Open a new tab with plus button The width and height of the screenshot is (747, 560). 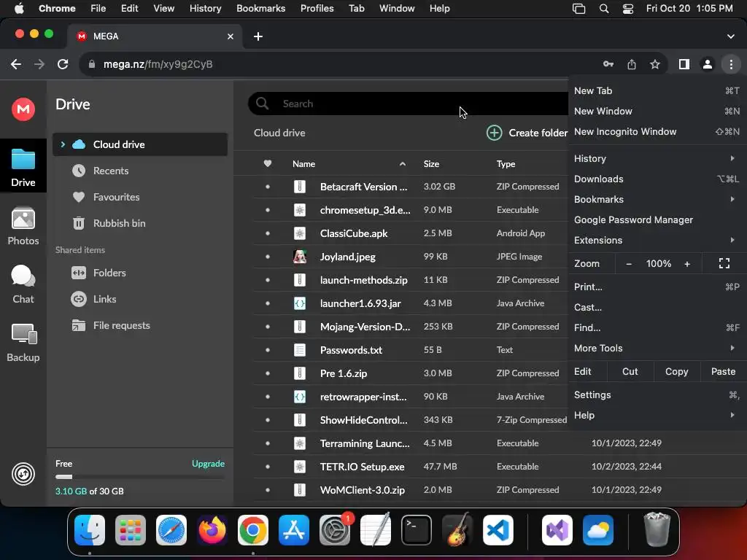258,36
